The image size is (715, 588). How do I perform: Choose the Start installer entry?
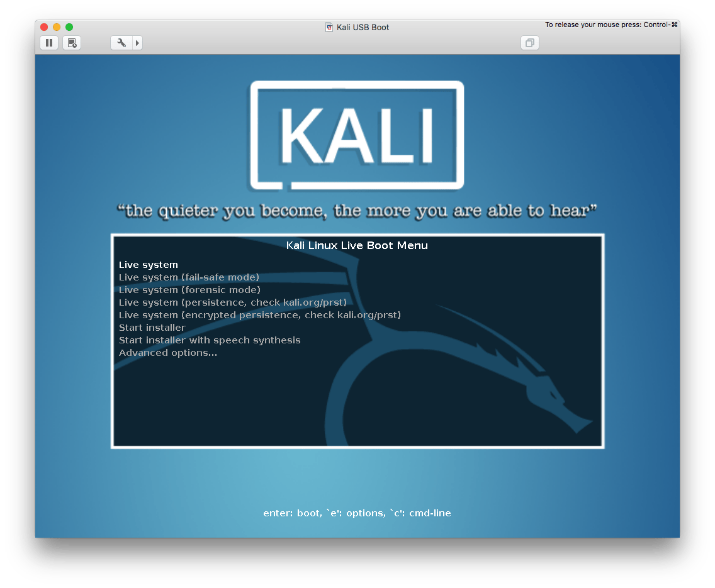pyautogui.click(x=152, y=328)
